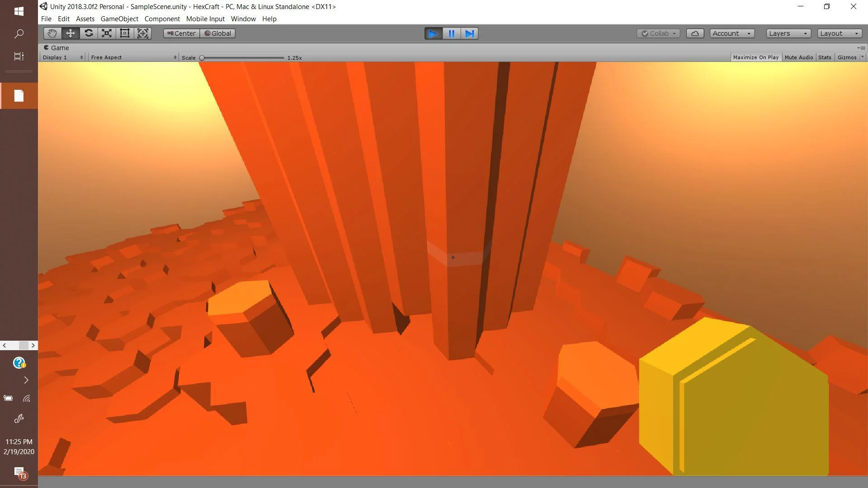Open Unity cloud services
The width and height of the screenshot is (868, 488).
695,33
